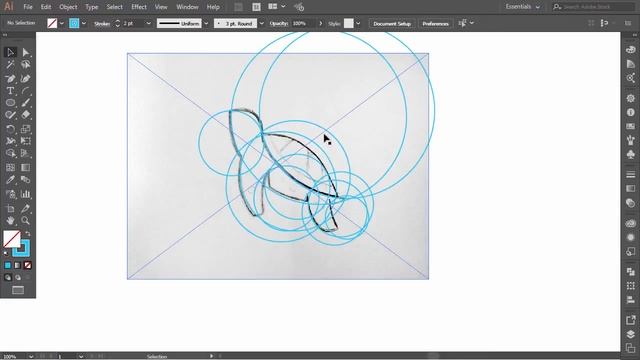The height and width of the screenshot is (360, 640).
Task: Open the Help menu
Action: 213,7
